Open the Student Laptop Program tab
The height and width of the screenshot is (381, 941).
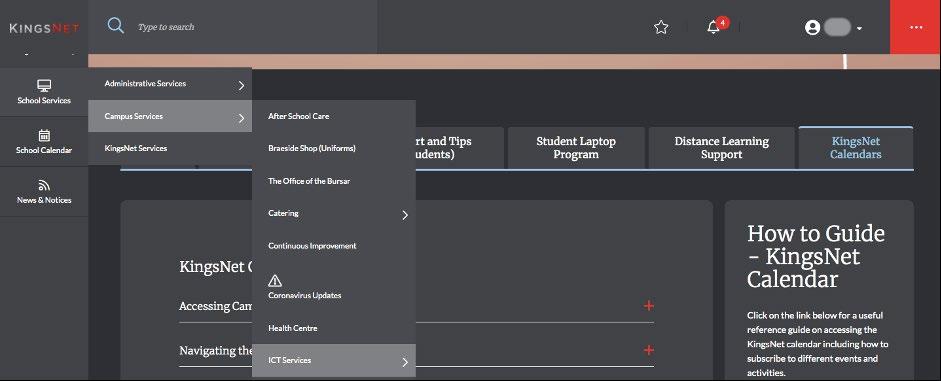576,148
